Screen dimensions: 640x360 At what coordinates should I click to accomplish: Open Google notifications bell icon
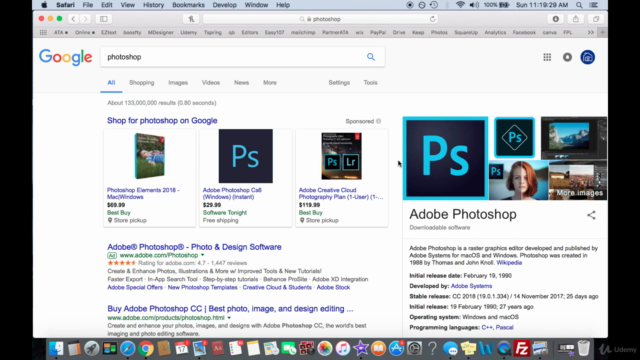tap(567, 57)
